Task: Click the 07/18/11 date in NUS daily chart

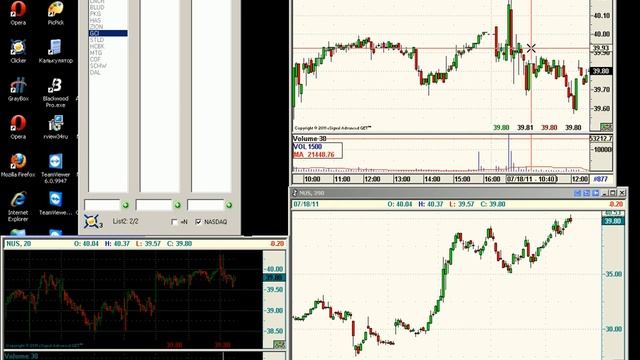Action: [306, 204]
